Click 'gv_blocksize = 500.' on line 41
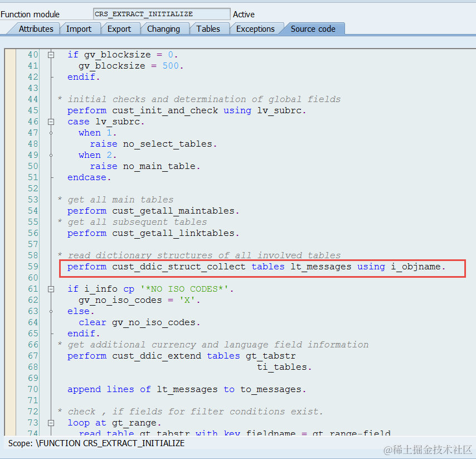This screenshot has height=459, width=476. (x=131, y=66)
